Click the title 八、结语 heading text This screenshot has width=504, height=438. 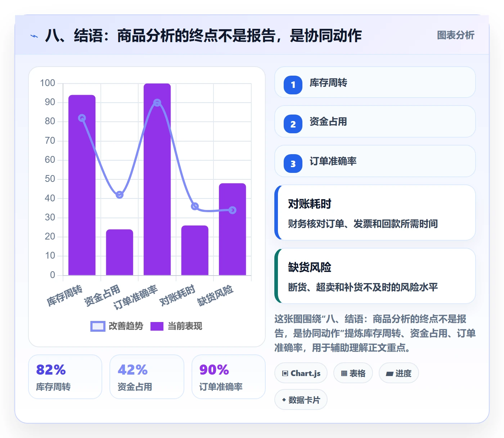pyautogui.click(x=203, y=36)
